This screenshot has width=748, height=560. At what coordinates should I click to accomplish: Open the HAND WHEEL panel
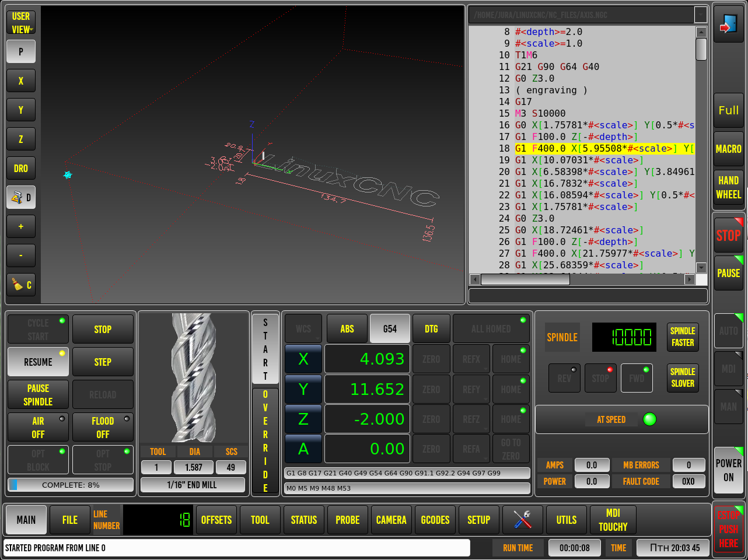click(729, 188)
